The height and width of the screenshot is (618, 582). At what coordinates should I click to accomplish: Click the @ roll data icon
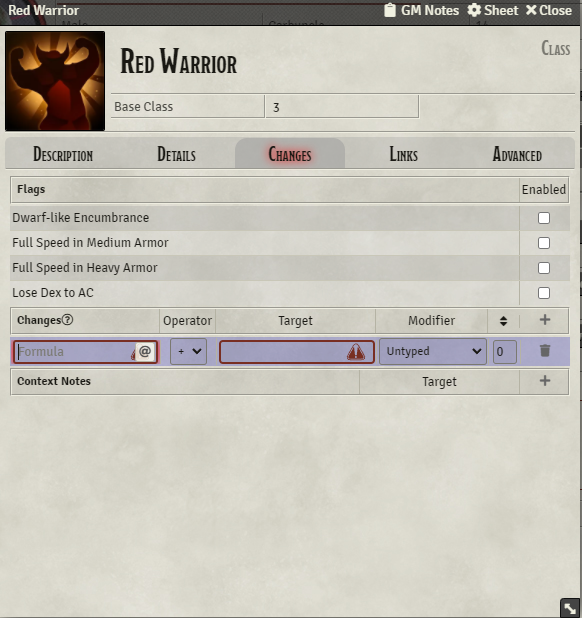(x=145, y=351)
